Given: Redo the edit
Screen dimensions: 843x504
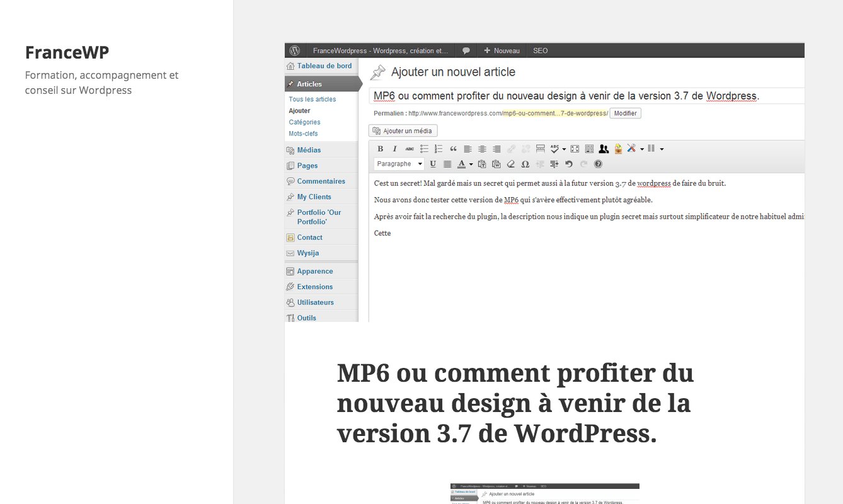Looking at the screenshot, I should point(583,164).
